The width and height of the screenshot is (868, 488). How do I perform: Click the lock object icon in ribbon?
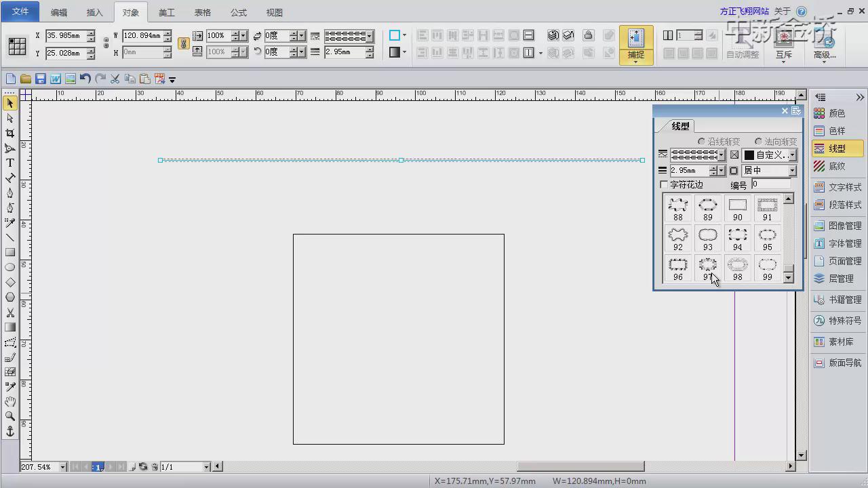click(588, 35)
